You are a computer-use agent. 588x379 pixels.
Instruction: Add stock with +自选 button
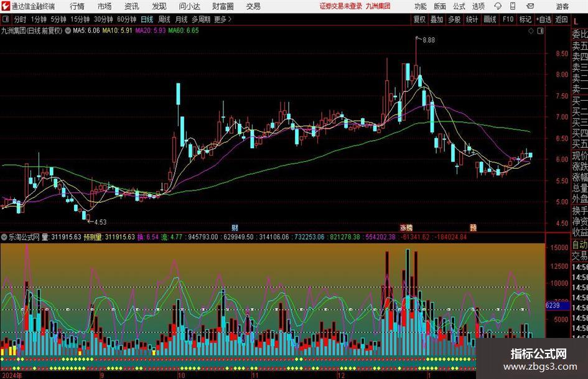[544, 19]
